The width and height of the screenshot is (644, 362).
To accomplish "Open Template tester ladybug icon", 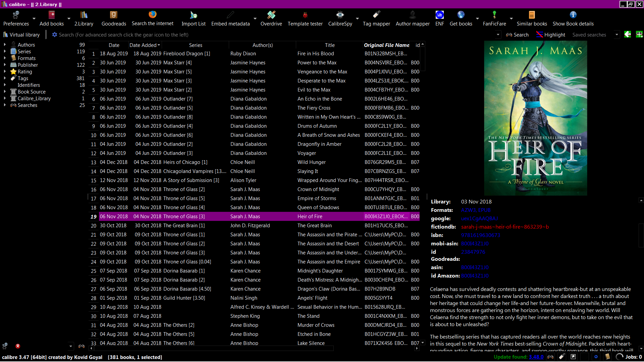I will click(305, 15).
